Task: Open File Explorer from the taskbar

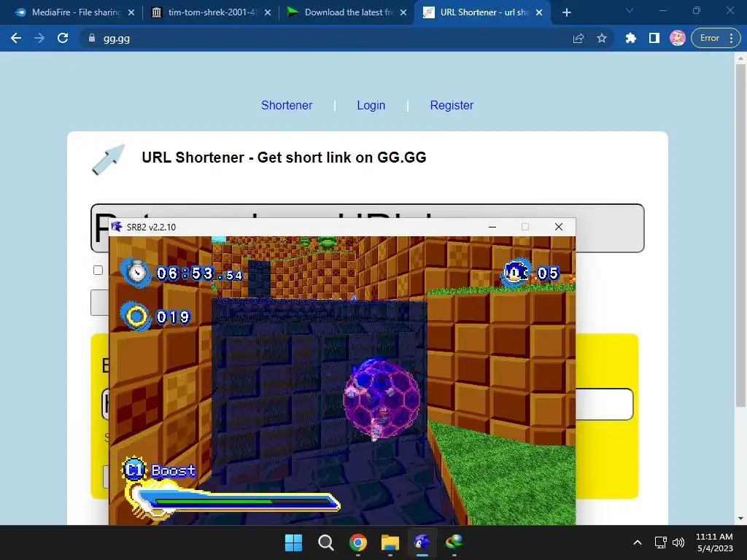Action: (390, 542)
